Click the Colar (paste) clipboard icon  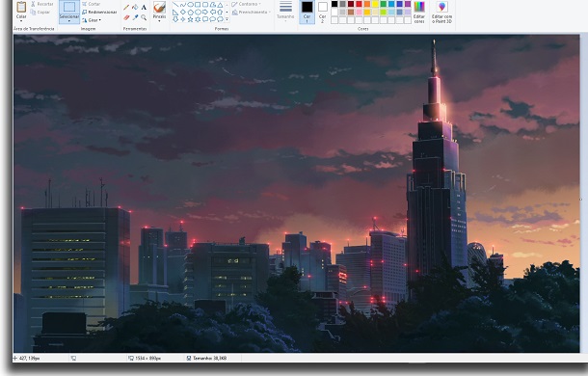(21, 7)
